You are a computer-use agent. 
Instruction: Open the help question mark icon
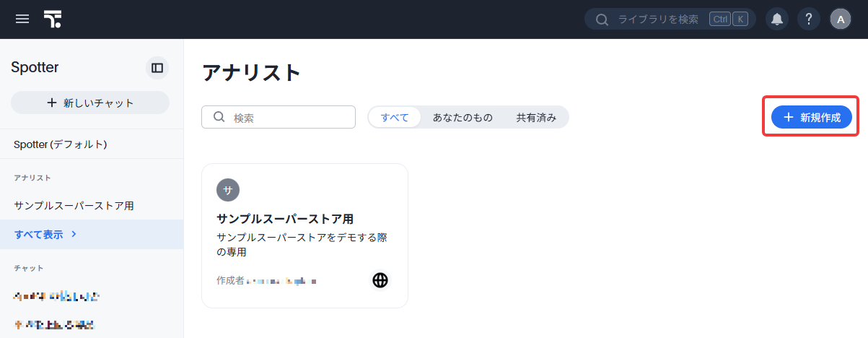809,19
